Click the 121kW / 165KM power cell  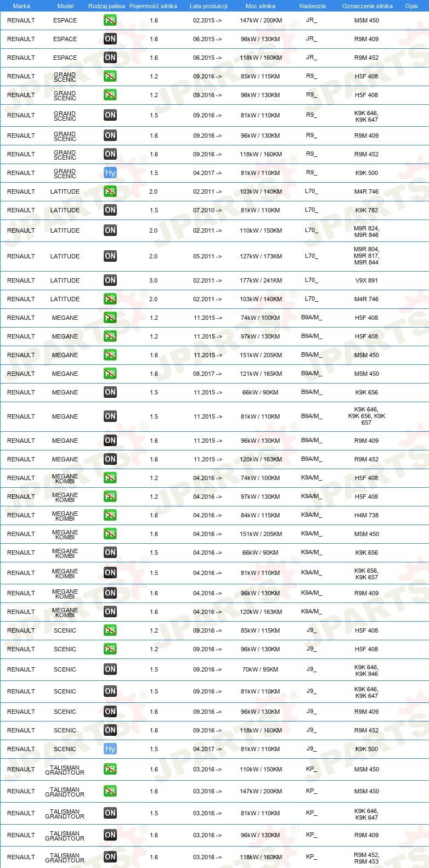[261, 374]
